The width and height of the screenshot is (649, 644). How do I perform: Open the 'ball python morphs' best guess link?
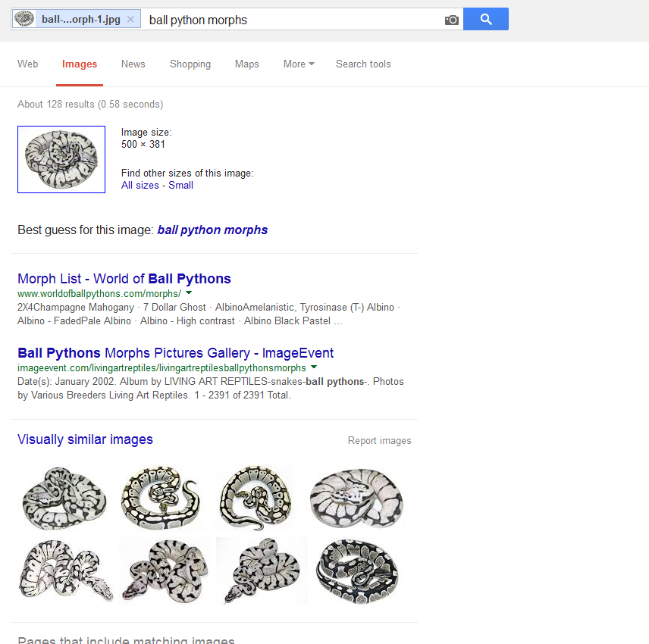212,230
